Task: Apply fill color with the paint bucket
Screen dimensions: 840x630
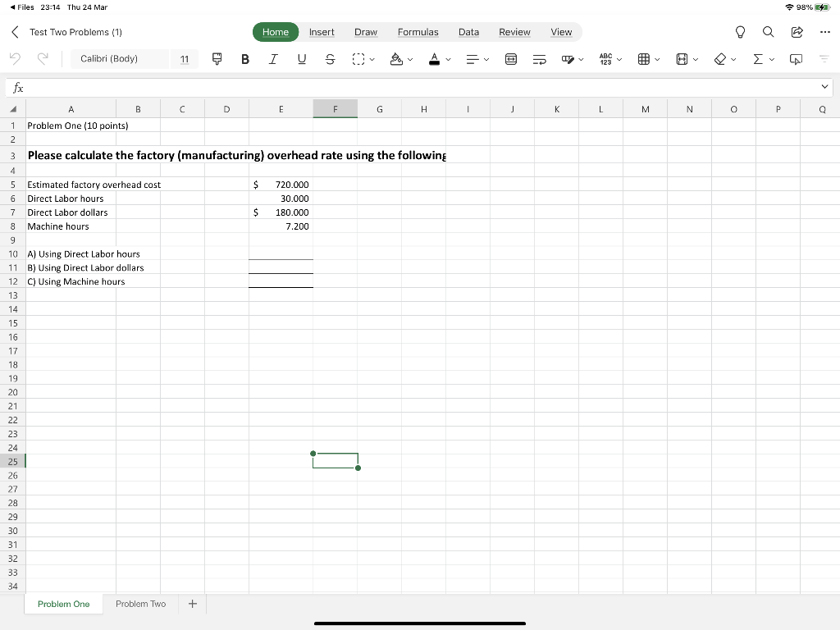Action: point(396,59)
